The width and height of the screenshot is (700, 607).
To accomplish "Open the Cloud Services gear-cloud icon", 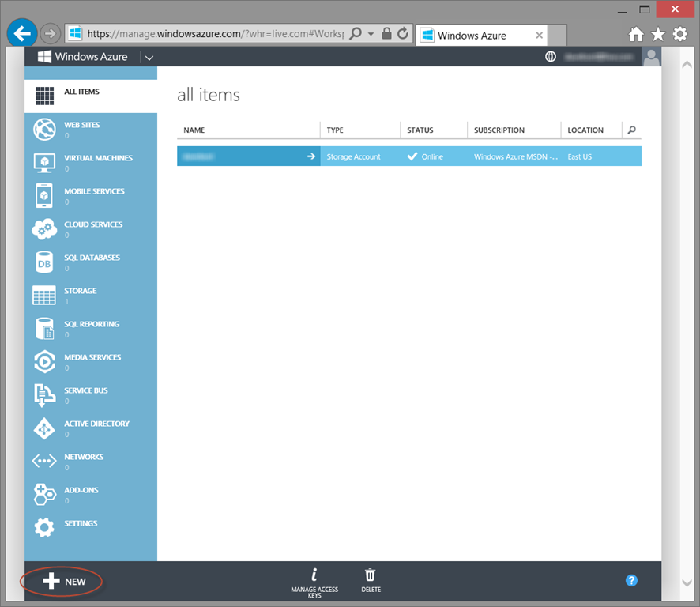I will tap(44, 228).
